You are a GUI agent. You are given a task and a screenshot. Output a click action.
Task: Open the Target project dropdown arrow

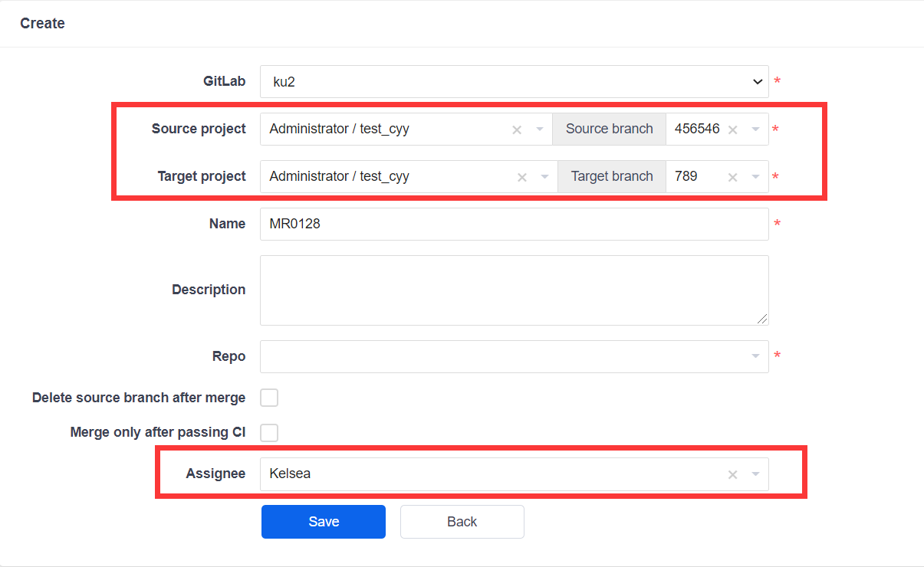[x=545, y=177]
